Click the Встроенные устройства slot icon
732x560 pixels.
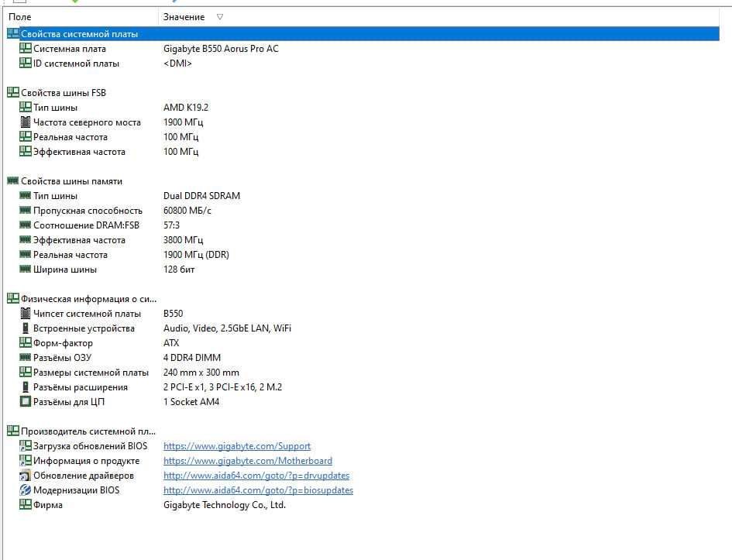(x=26, y=328)
